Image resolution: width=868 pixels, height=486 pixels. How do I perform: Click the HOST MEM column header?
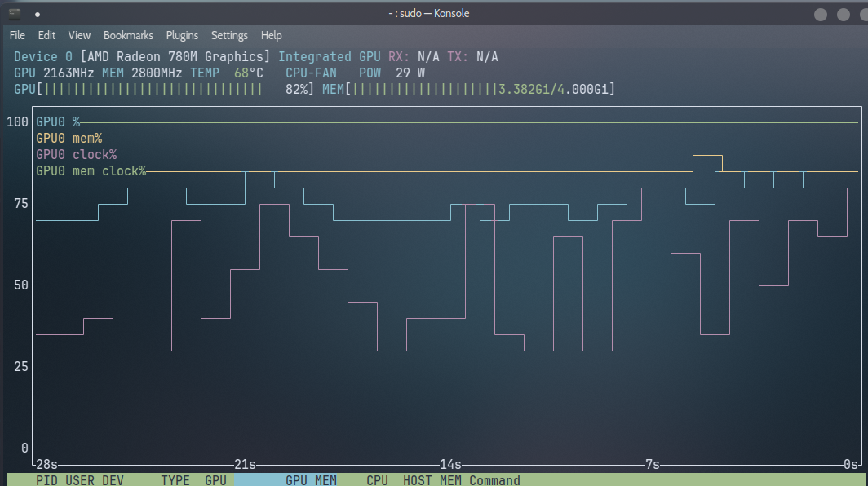click(x=432, y=480)
